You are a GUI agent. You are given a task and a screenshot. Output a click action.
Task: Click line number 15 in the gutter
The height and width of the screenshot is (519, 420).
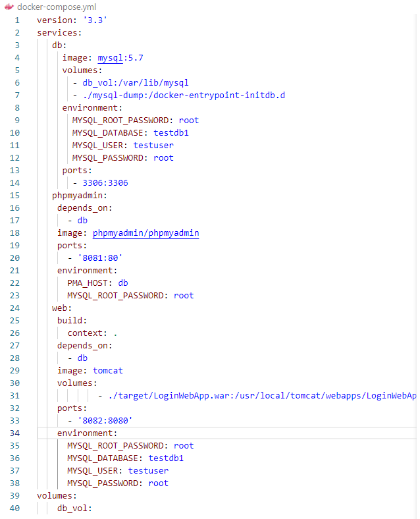[14, 196]
